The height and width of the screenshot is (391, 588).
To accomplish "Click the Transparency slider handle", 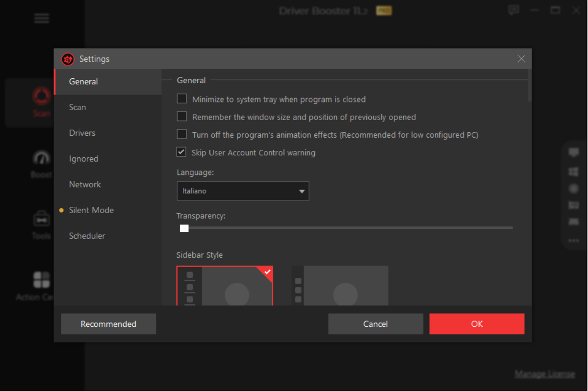I will 184,228.
